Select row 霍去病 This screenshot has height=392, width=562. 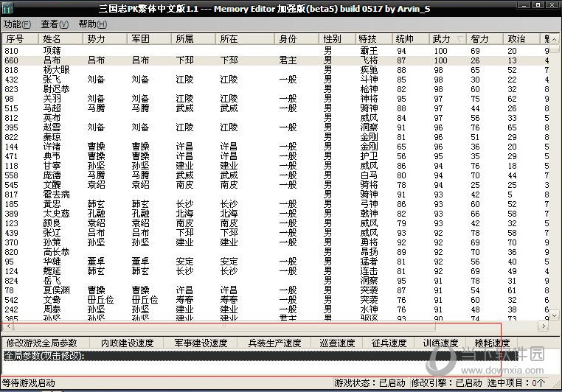click(276, 195)
